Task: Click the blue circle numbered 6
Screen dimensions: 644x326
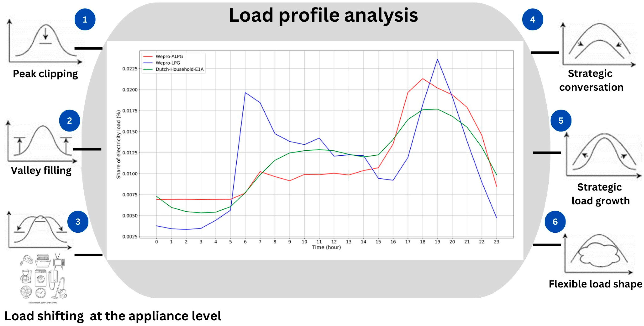Action: [555, 222]
